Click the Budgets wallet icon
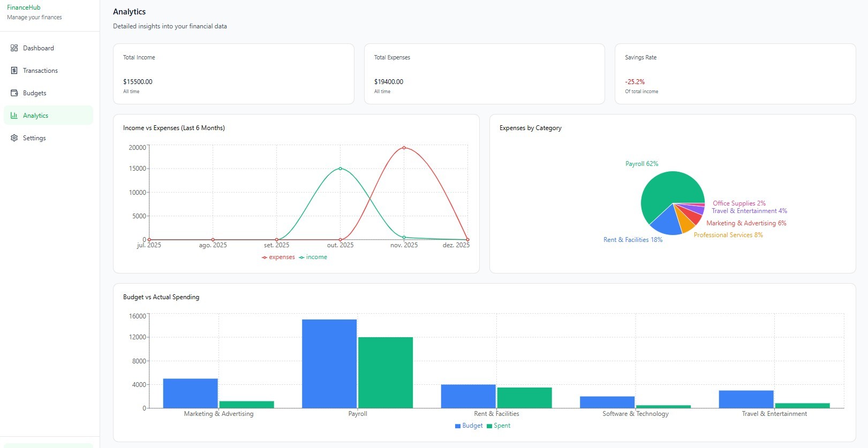The image size is (868, 448). point(14,93)
